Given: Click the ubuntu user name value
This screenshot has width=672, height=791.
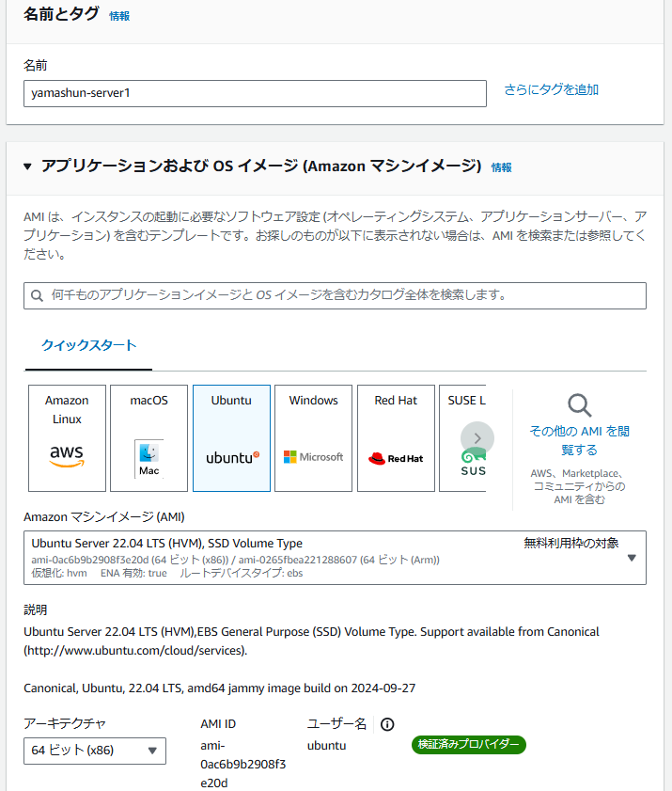Looking at the screenshot, I should point(327,746).
